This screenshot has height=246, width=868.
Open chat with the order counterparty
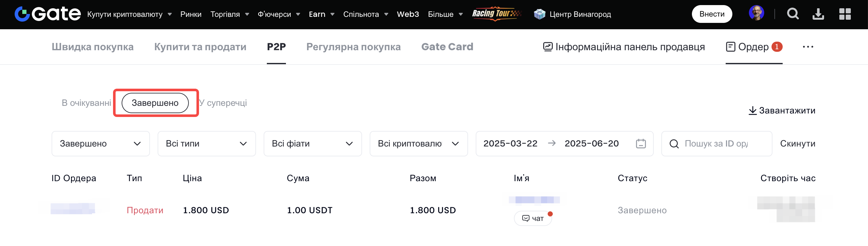(x=533, y=218)
